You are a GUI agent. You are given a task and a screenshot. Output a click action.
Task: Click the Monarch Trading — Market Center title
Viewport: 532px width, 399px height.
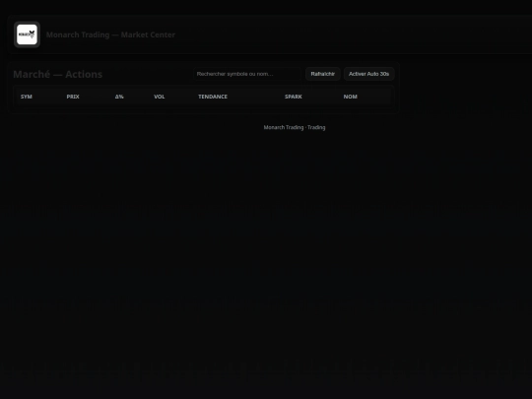click(x=110, y=34)
